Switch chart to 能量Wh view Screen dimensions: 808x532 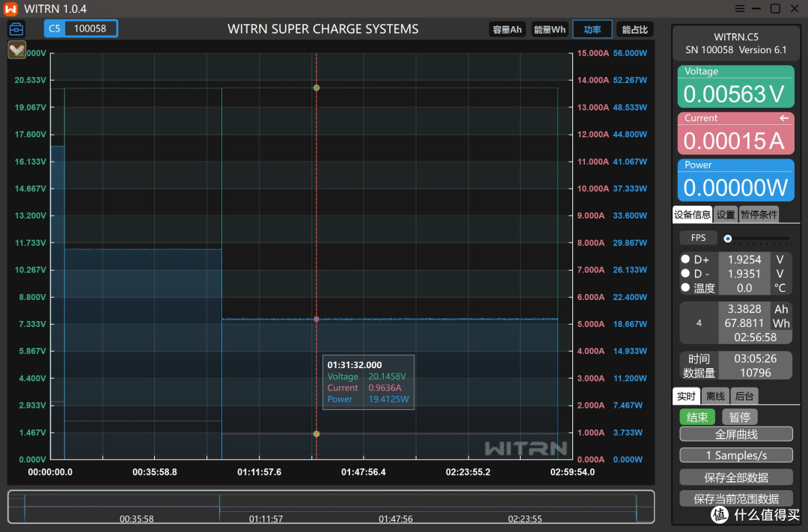click(x=549, y=29)
